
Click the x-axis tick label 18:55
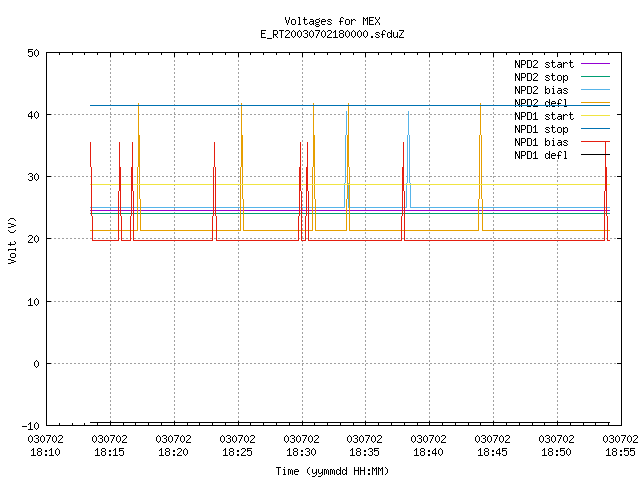(620, 452)
